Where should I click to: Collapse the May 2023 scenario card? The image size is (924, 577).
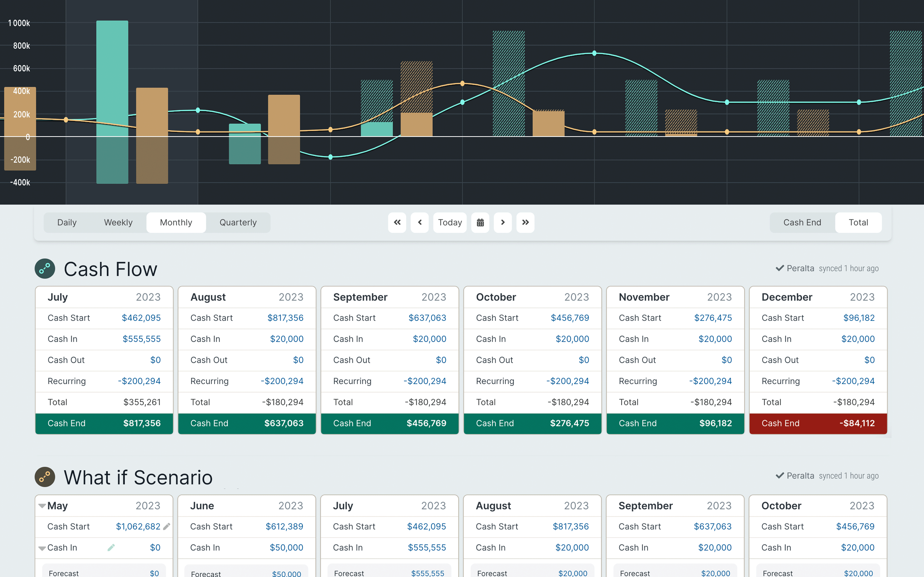click(42, 506)
